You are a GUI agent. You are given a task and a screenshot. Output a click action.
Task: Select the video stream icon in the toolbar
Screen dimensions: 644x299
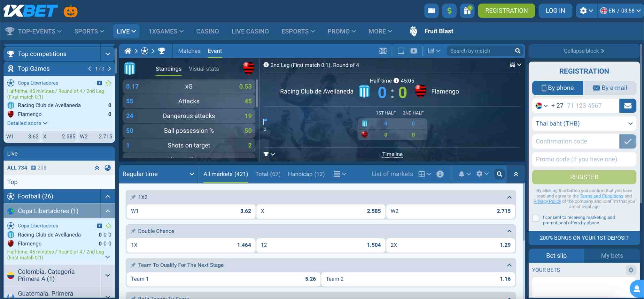[414, 51]
